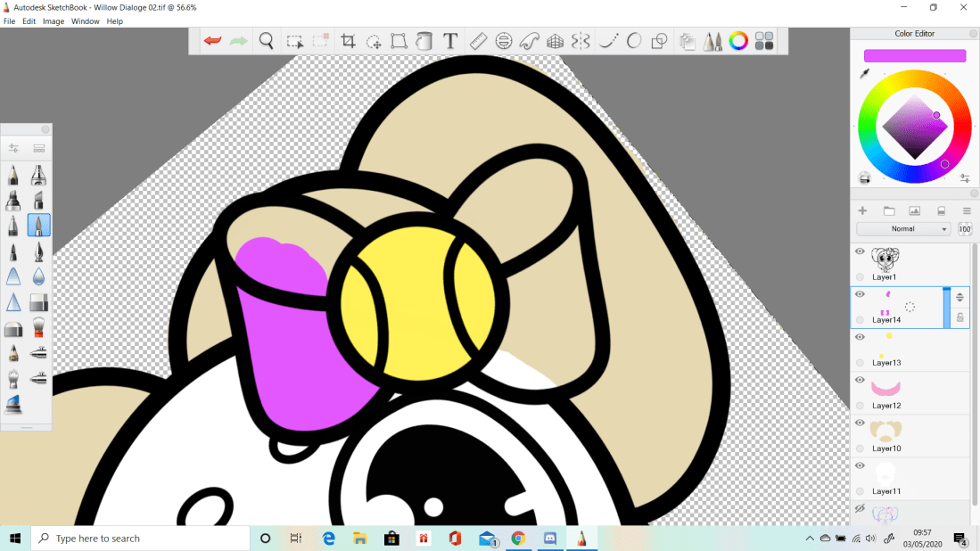Select the Ruler guide tool

click(x=478, y=40)
